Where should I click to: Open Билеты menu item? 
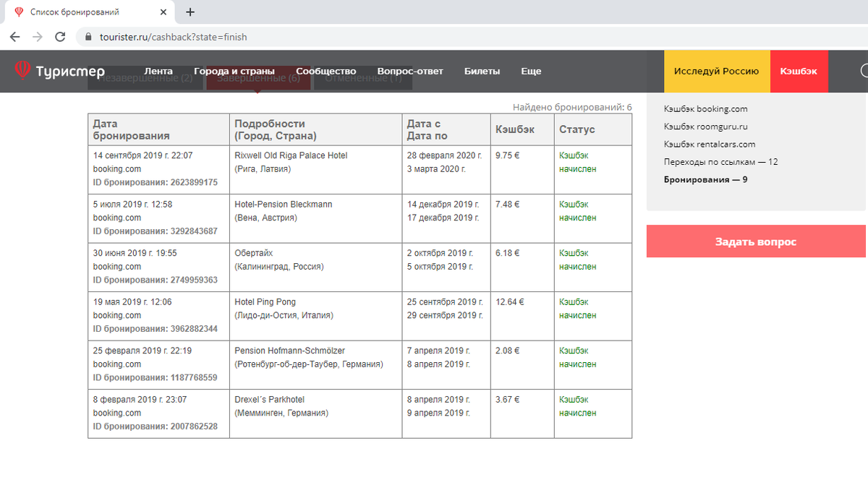point(482,71)
